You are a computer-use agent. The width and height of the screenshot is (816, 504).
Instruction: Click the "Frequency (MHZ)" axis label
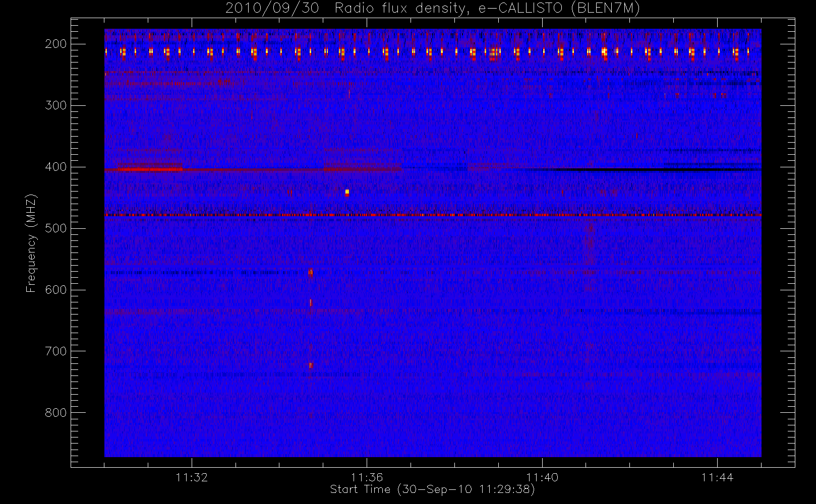(31, 243)
